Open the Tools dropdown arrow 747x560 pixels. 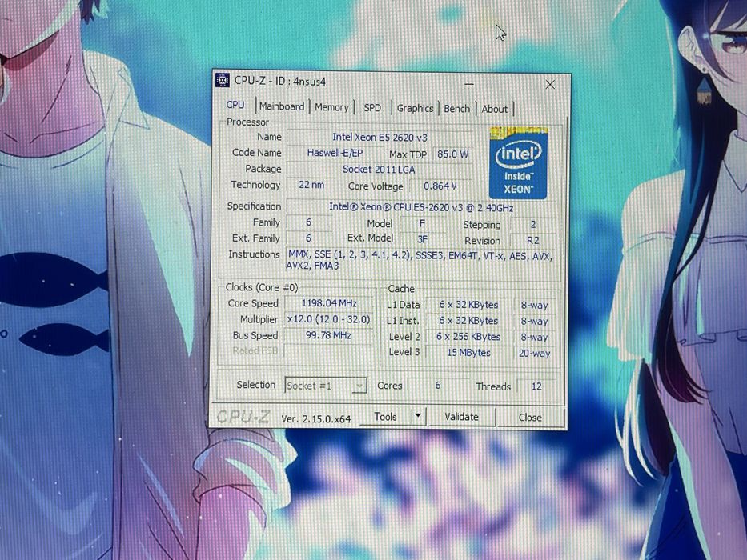pyautogui.click(x=418, y=416)
